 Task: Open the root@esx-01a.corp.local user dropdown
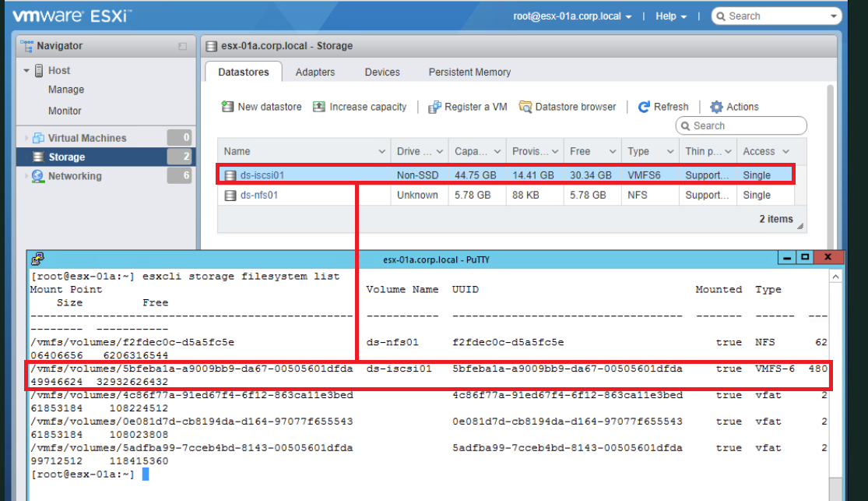[572, 16]
